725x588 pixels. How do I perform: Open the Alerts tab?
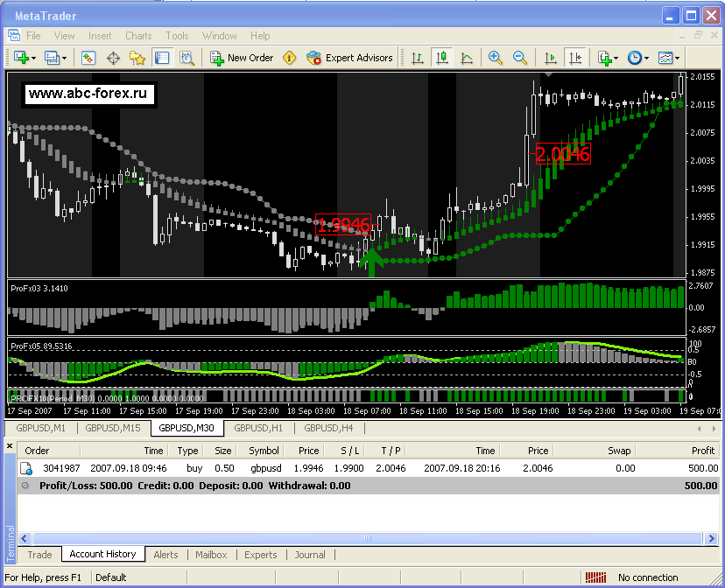click(165, 554)
